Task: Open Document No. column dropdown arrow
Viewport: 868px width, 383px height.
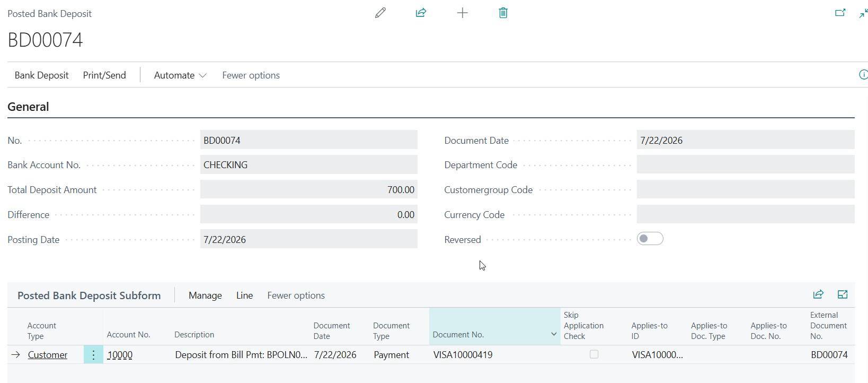Action: point(554,334)
